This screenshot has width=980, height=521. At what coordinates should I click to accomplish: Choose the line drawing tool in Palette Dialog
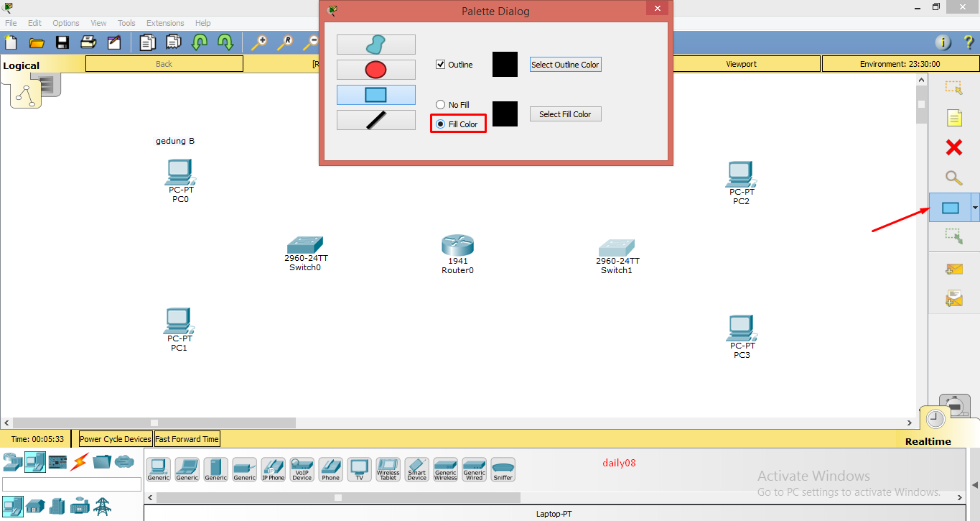coord(375,119)
